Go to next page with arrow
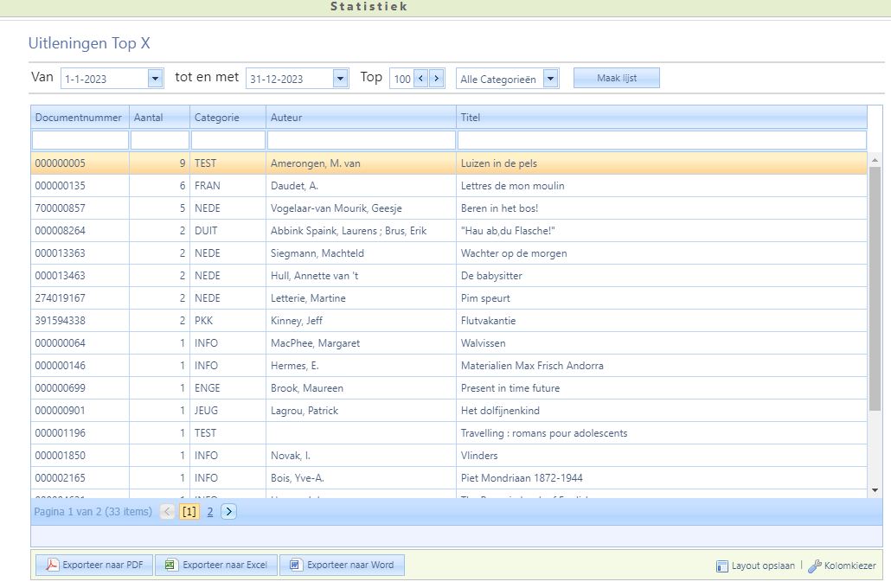 (x=228, y=512)
